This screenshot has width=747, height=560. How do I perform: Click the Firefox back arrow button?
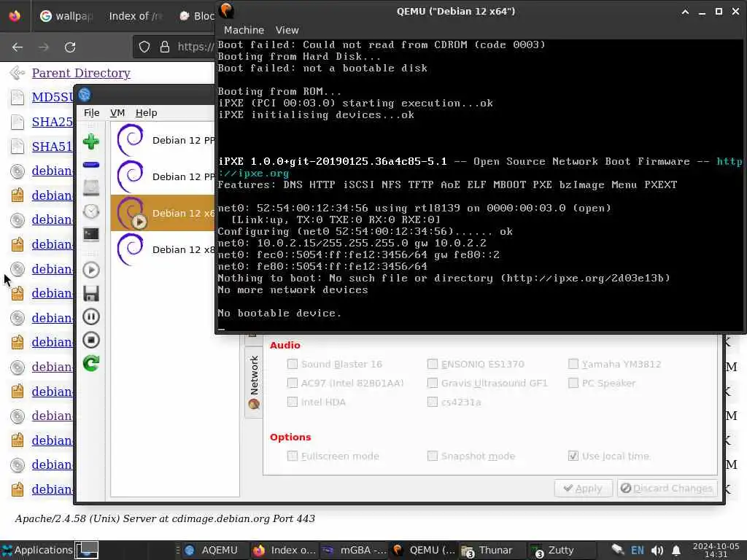tap(18, 47)
